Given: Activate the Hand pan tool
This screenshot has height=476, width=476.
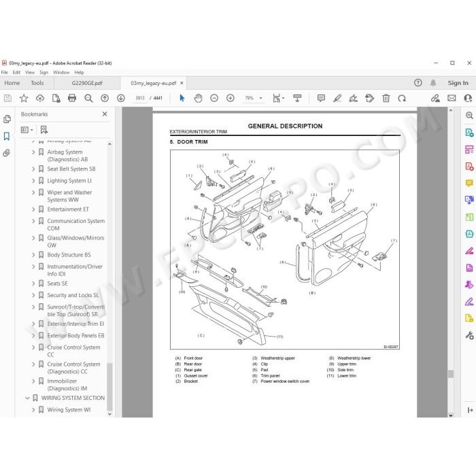Looking at the screenshot, I should (198, 98).
